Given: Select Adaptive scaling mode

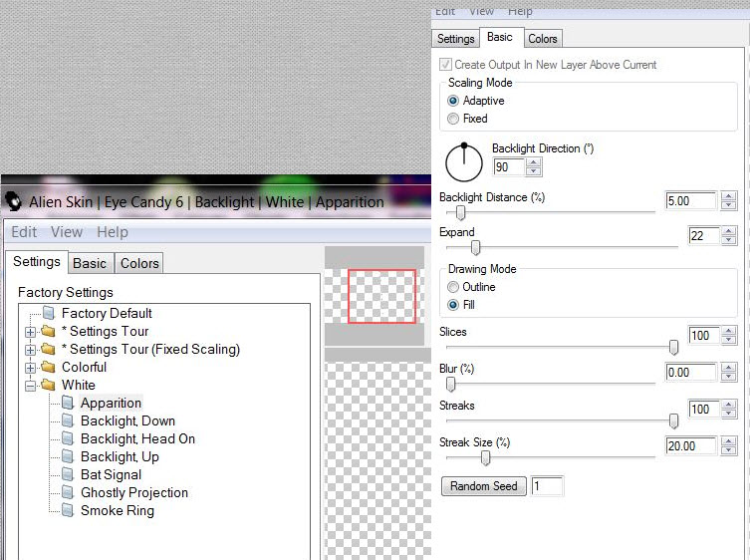Looking at the screenshot, I should pos(453,101).
